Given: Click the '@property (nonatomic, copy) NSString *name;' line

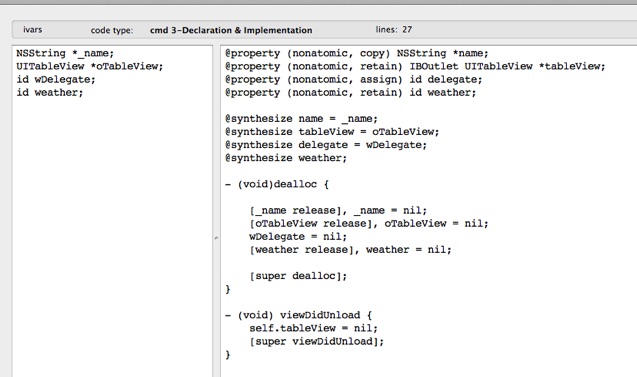Looking at the screenshot, I should tap(357, 53).
